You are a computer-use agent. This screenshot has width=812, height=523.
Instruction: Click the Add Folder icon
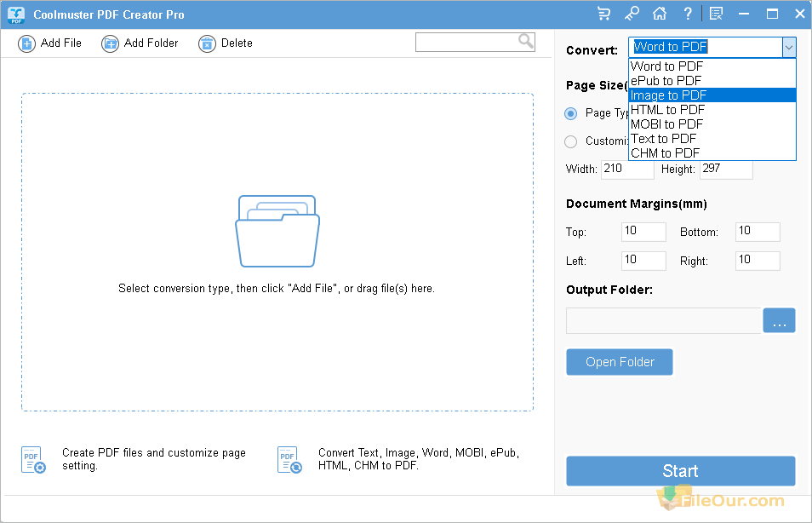[x=110, y=43]
